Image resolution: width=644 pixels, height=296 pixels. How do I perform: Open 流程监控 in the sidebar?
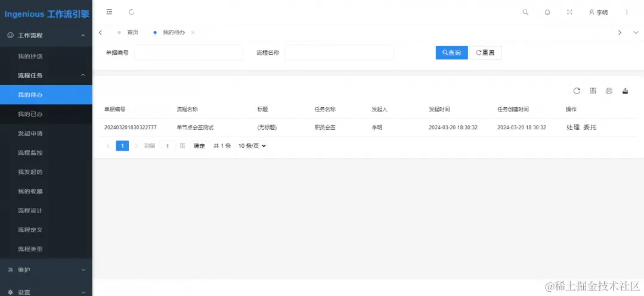pyautogui.click(x=46, y=152)
